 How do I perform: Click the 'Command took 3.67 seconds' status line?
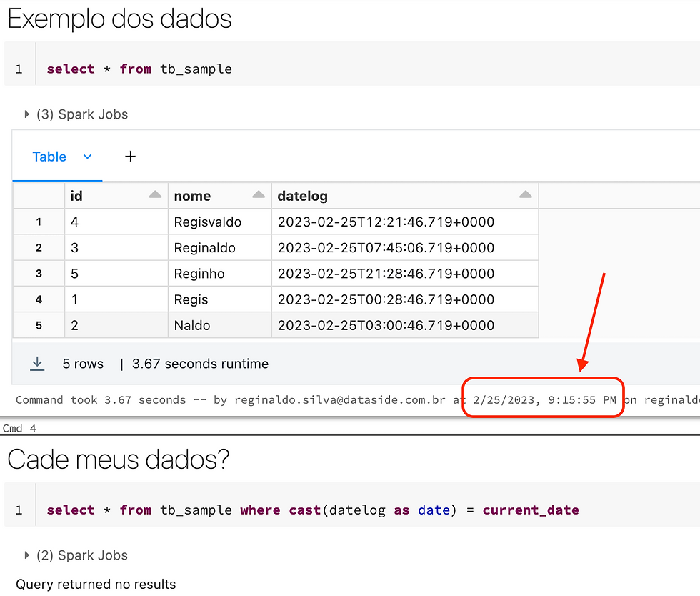[x=357, y=400]
